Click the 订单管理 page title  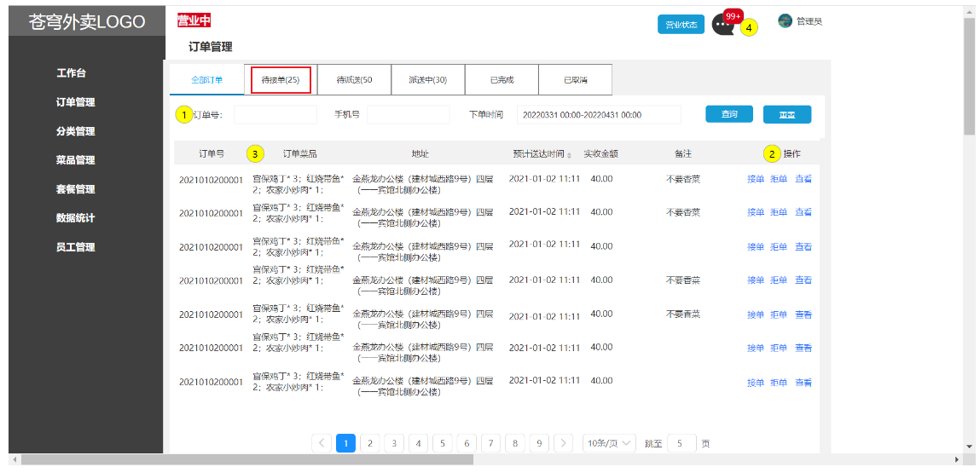pos(210,46)
